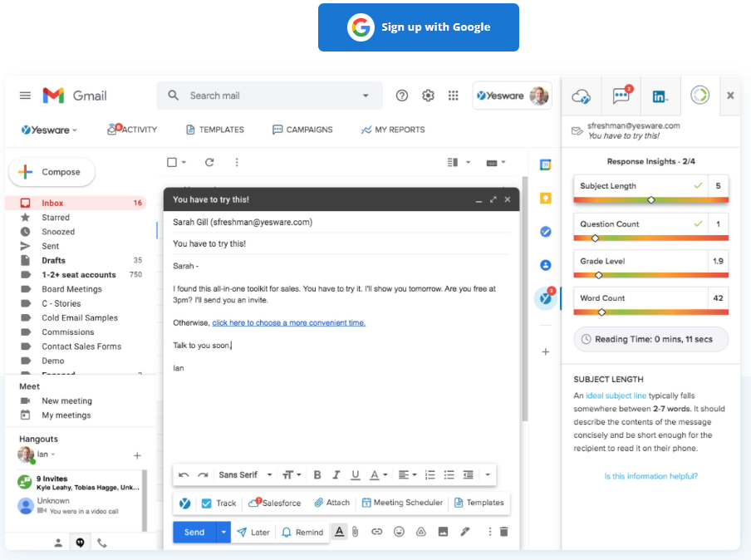Expand select all dropdown arrow

click(x=184, y=162)
